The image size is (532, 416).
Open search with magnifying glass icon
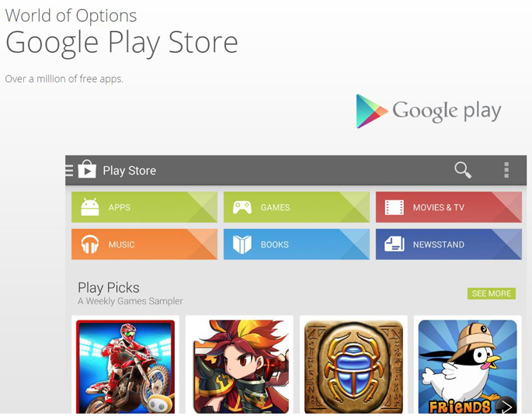pyautogui.click(x=463, y=170)
